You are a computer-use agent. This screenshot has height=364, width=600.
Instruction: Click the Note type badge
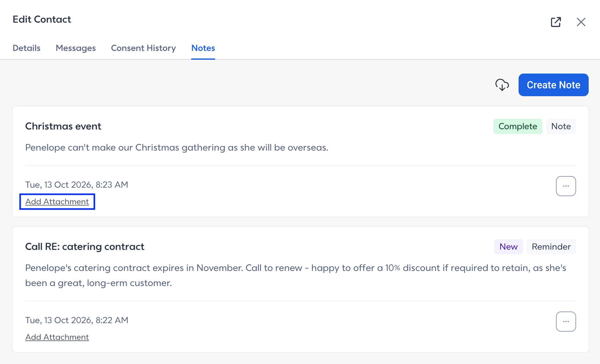[x=561, y=126]
